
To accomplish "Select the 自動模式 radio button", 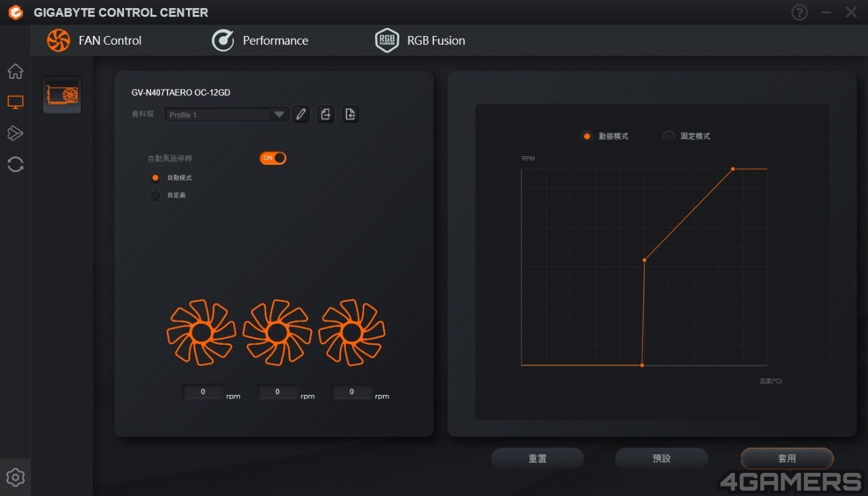I will (x=155, y=178).
